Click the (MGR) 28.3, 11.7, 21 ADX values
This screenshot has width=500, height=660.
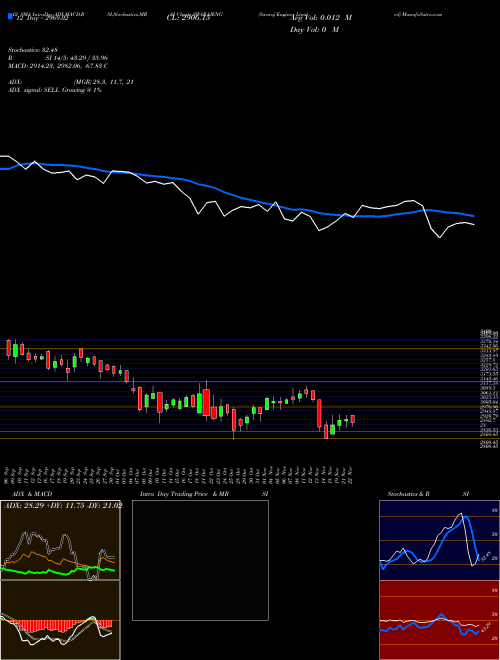tap(104, 82)
